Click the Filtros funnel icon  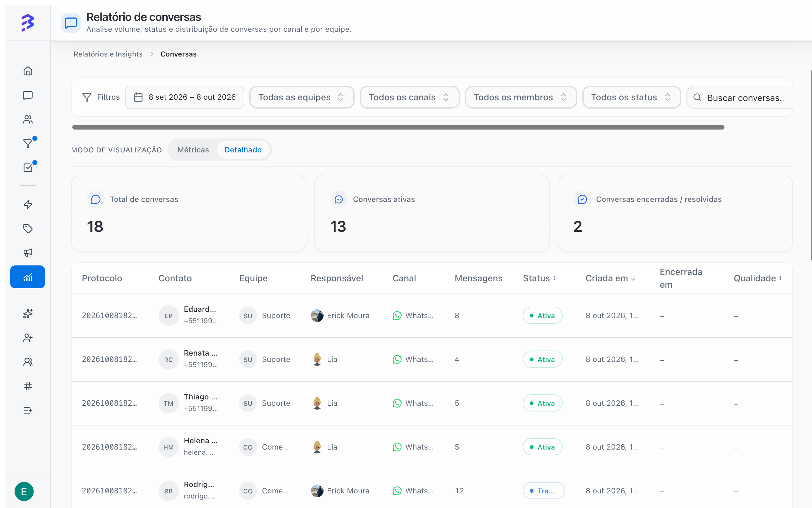[87, 97]
